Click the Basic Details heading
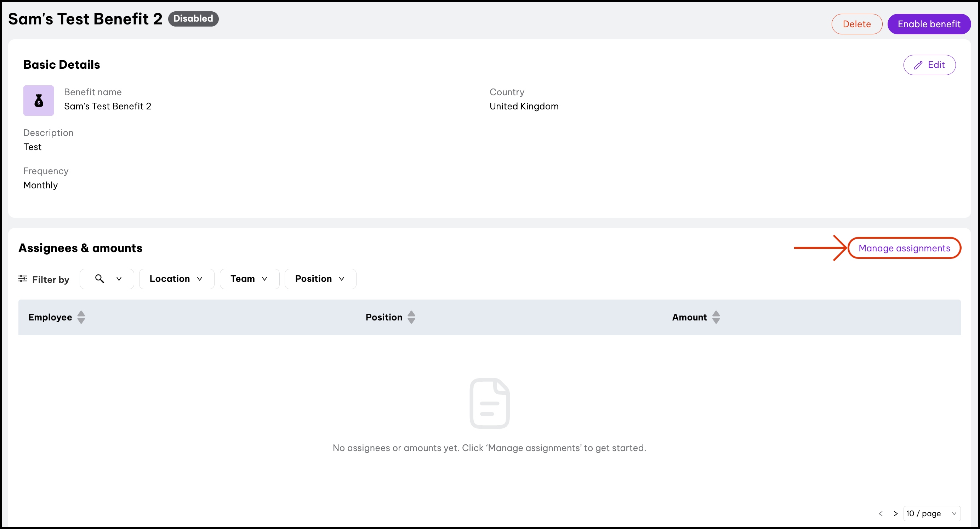 [62, 65]
